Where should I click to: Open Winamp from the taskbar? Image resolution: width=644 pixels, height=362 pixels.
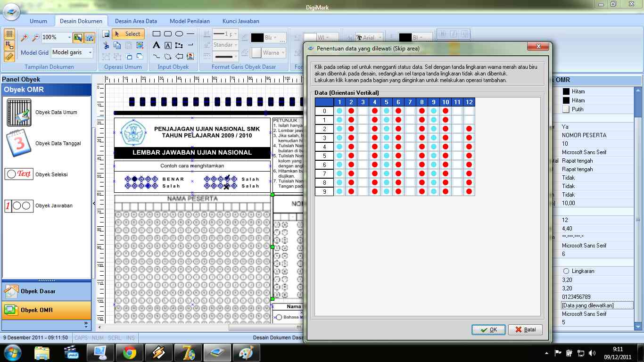[x=159, y=353]
